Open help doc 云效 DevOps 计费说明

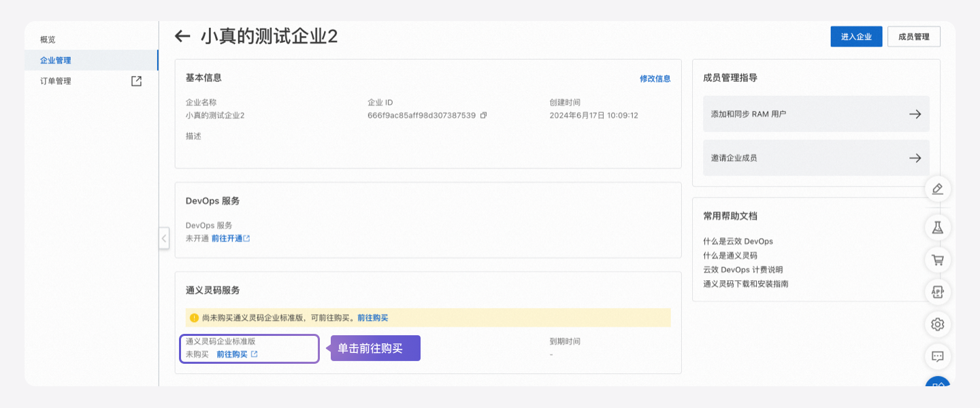point(743,270)
